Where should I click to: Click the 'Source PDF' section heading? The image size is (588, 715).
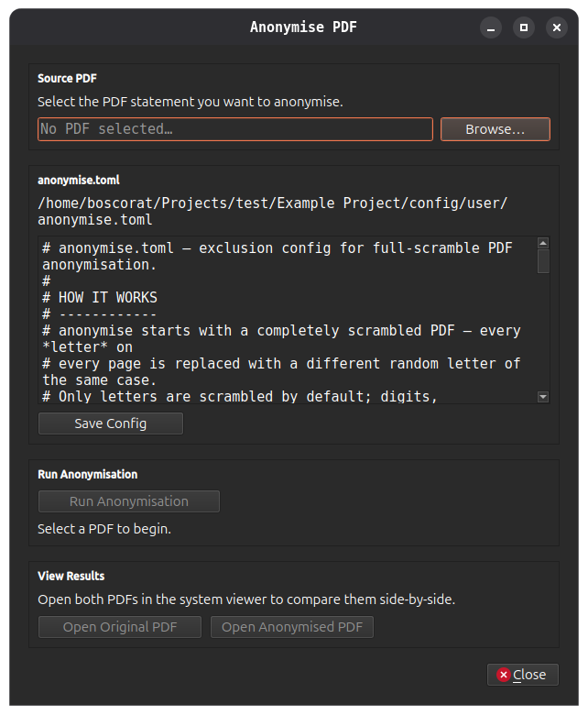[x=67, y=79]
